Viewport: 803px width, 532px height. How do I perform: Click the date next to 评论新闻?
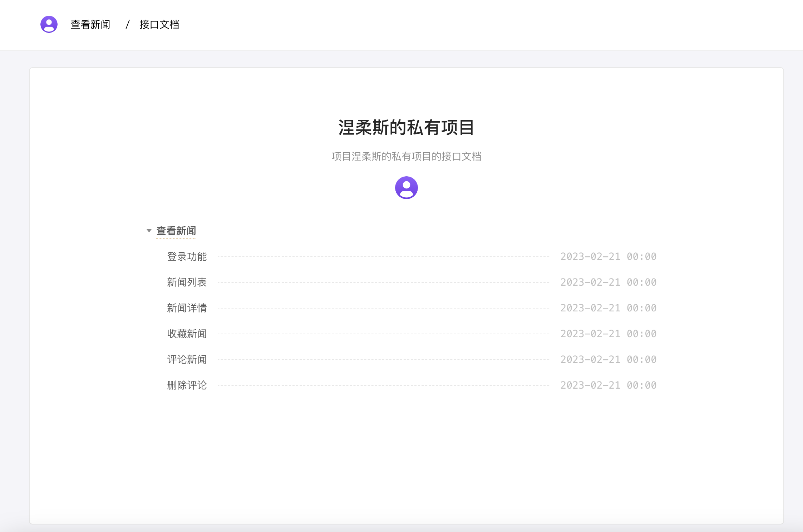pyautogui.click(x=609, y=359)
